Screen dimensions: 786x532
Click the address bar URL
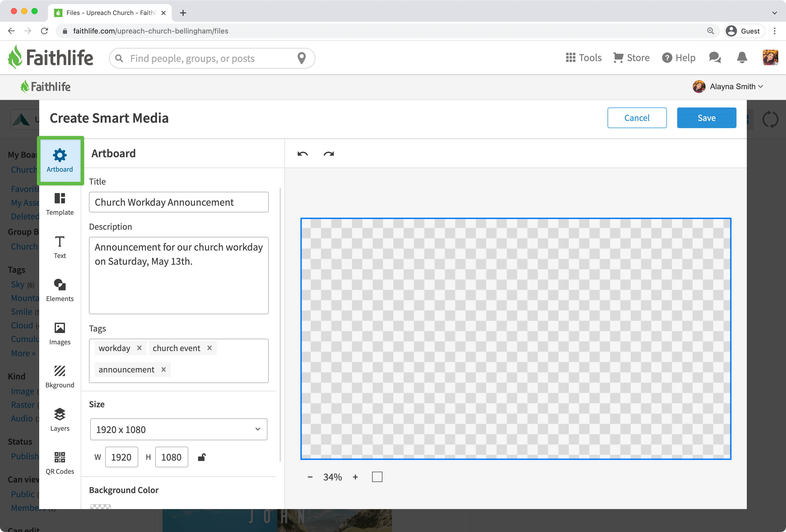pyautogui.click(x=151, y=31)
